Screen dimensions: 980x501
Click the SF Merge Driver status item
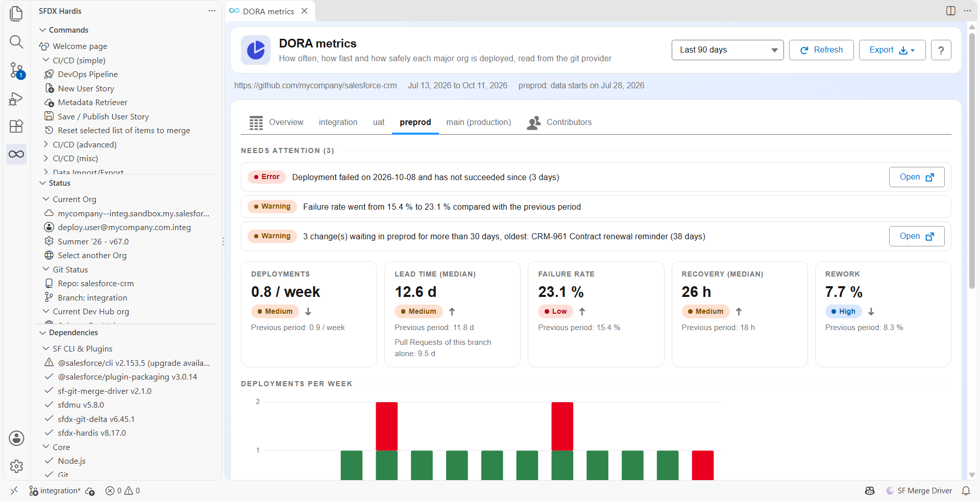(919, 491)
